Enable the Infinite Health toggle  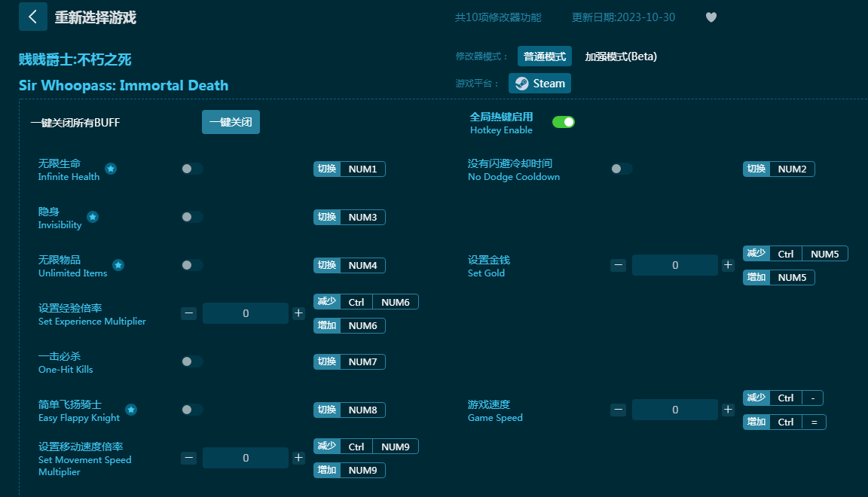[x=192, y=169]
